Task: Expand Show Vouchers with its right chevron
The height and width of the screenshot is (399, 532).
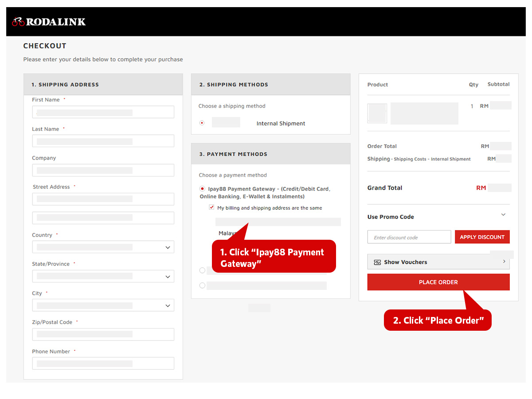Action: pos(504,262)
